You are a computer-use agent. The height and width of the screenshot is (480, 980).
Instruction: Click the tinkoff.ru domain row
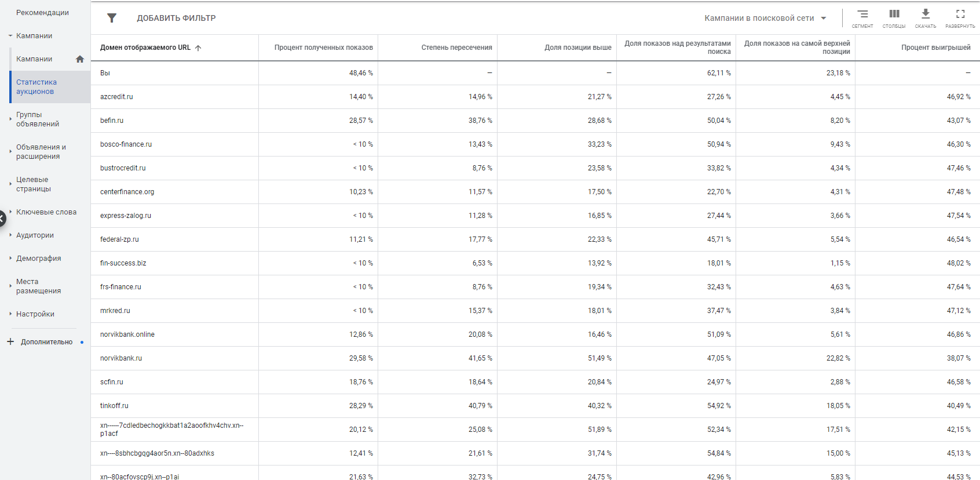[114, 406]
